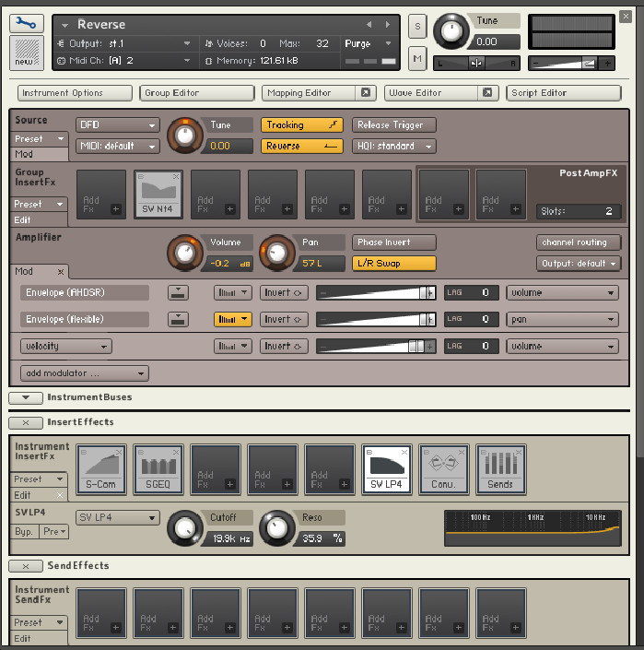
Task: Open the Group Editor tab
Action: coord(197,93)
